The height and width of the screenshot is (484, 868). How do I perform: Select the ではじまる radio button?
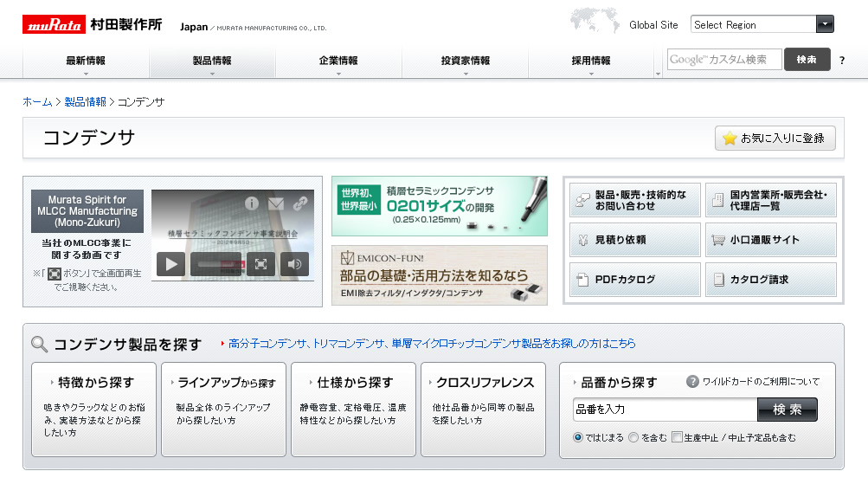pos(578,437)
